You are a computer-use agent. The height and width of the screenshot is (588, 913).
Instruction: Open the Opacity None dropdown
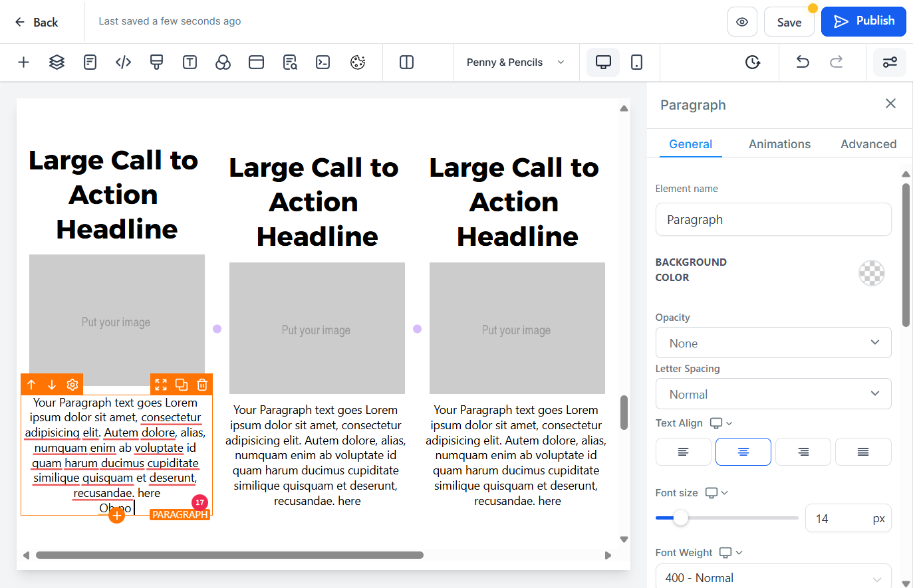point(773,343)
